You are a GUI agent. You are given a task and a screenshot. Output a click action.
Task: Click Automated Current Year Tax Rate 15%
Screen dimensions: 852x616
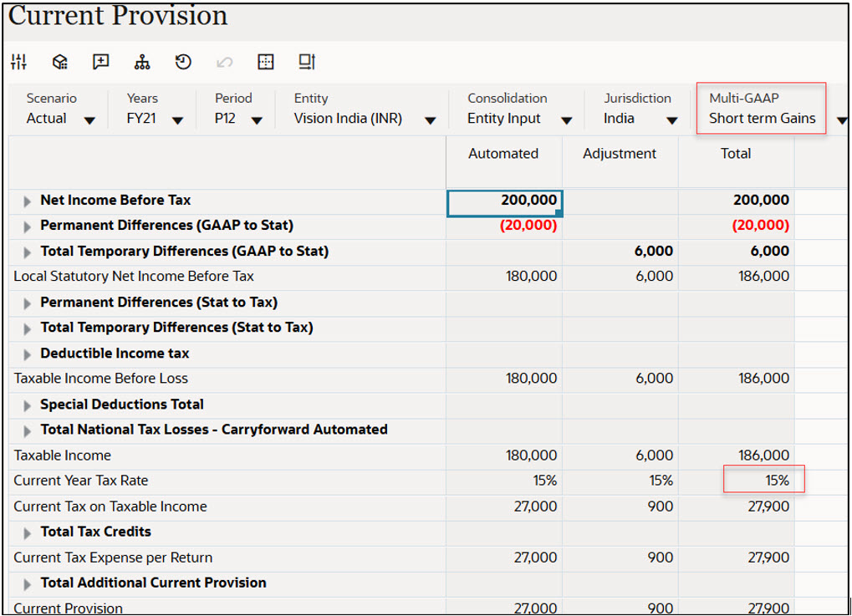point(504,481)
